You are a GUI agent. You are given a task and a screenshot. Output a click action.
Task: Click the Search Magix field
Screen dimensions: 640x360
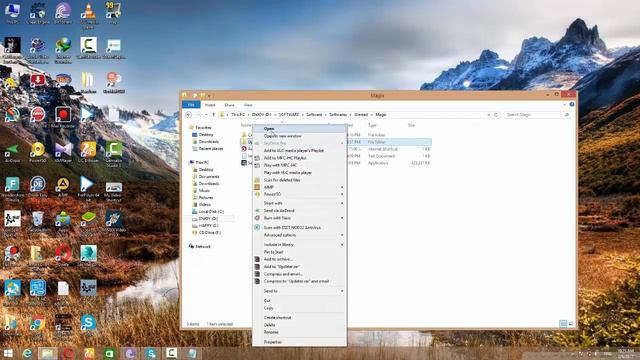[x=537, y=115]
